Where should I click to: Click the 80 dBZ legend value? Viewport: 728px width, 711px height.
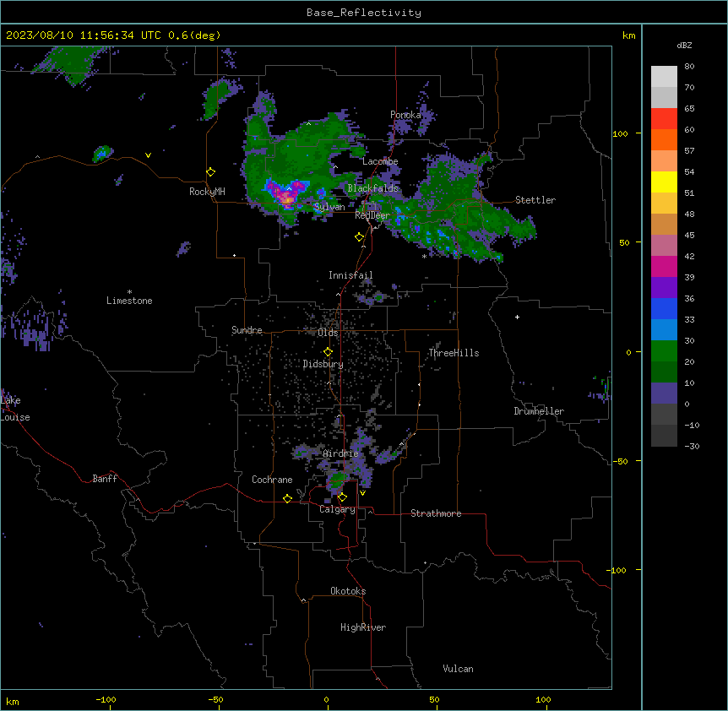(x=689, y=67)
